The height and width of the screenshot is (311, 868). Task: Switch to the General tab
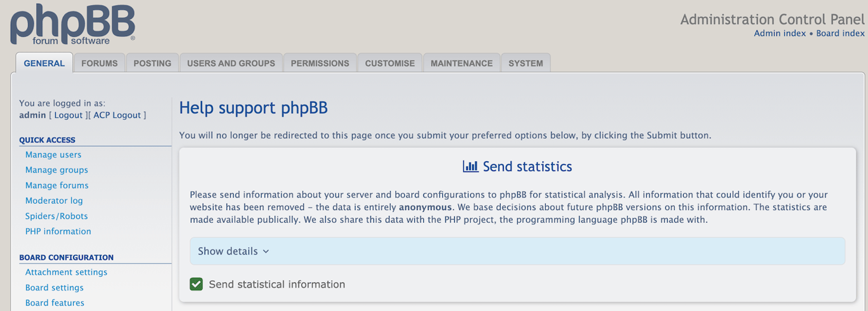point(44,63)
